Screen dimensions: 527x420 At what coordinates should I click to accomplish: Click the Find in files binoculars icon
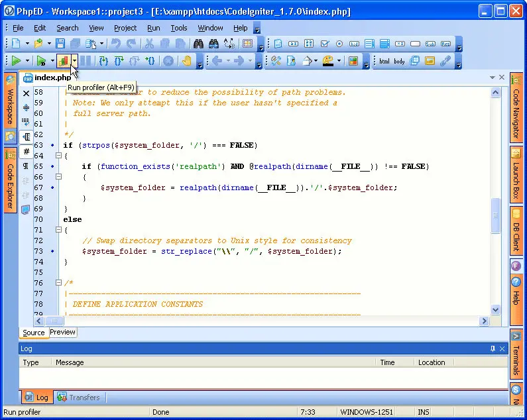(x=213, y=43)
